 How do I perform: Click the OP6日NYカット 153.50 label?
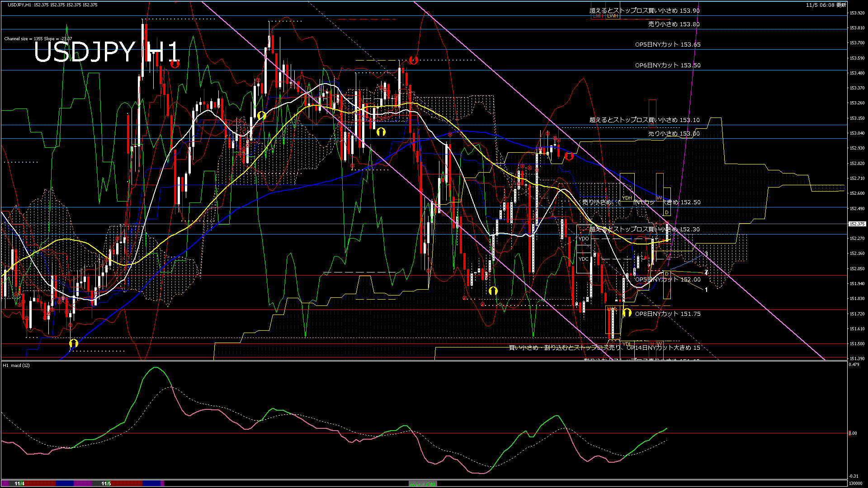tap(668, 66)
